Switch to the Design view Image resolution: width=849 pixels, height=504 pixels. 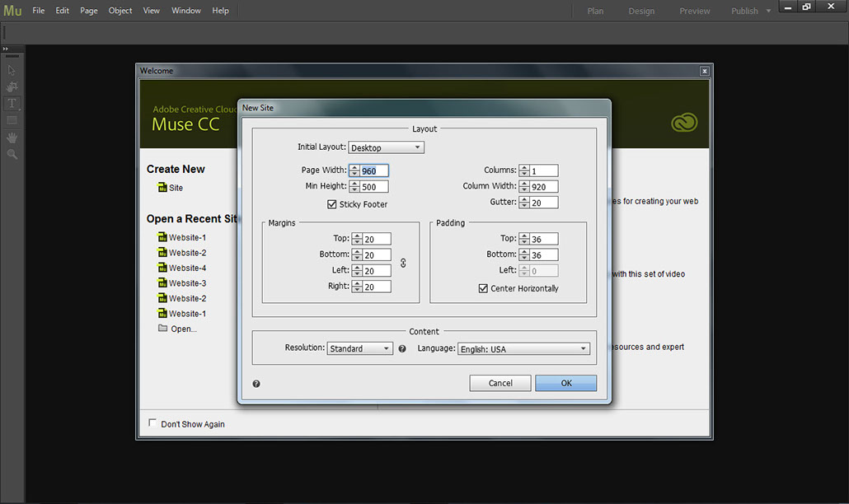[641, 11]
